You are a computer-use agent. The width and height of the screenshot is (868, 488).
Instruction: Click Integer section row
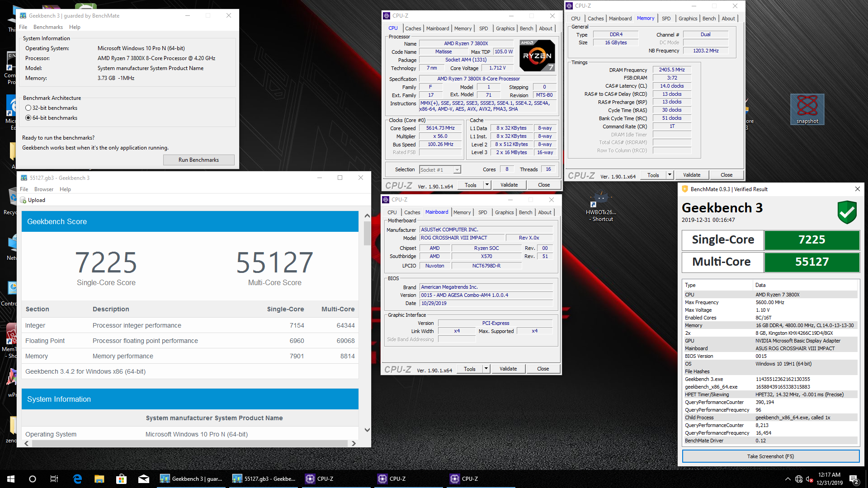pos(190,325)
